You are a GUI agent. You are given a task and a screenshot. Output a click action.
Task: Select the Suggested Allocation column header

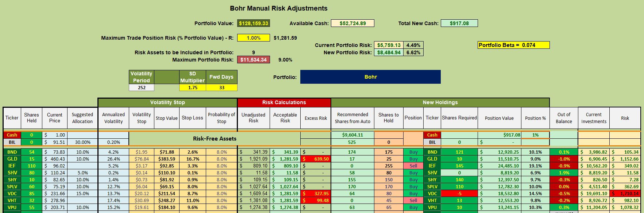[x=82, y=118]
